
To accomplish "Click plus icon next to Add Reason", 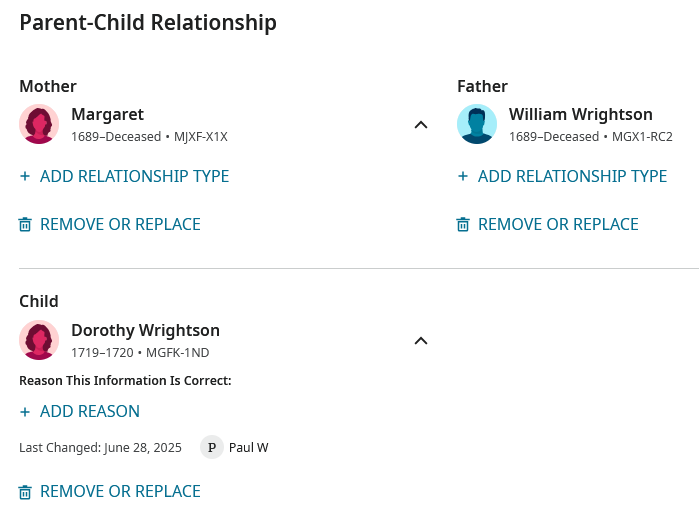I will click(x=25, y=412).
